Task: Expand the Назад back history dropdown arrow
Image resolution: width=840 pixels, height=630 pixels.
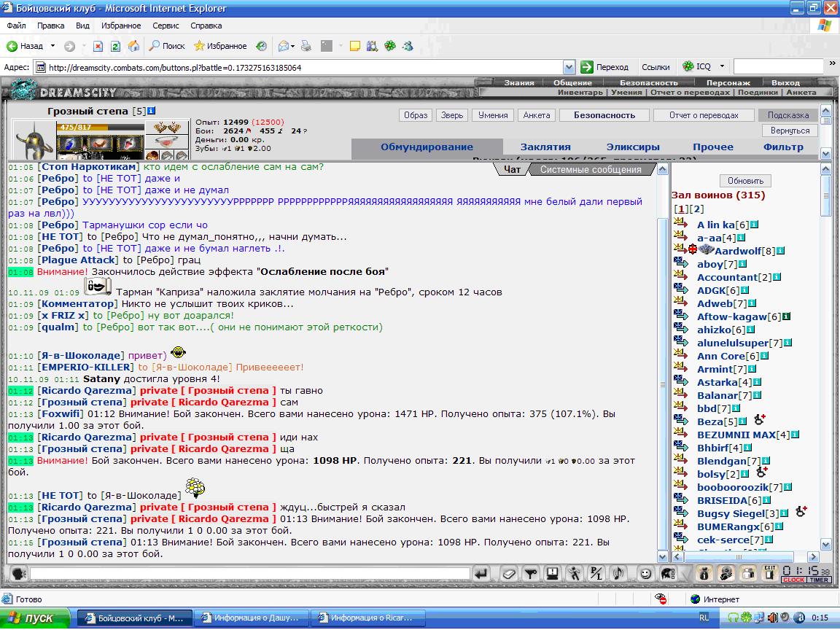Action: point(52,46)
